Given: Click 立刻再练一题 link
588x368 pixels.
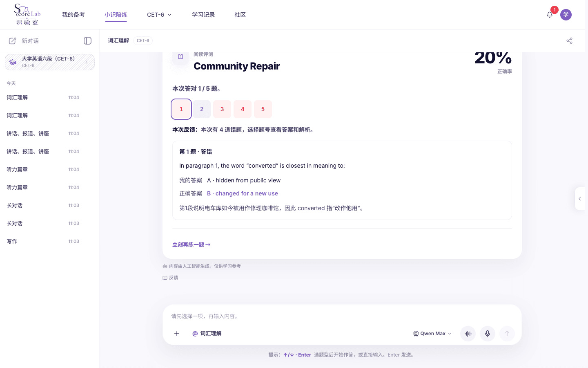Looking at the screenshot, I should pyautogui.click(x=192, y=245).
